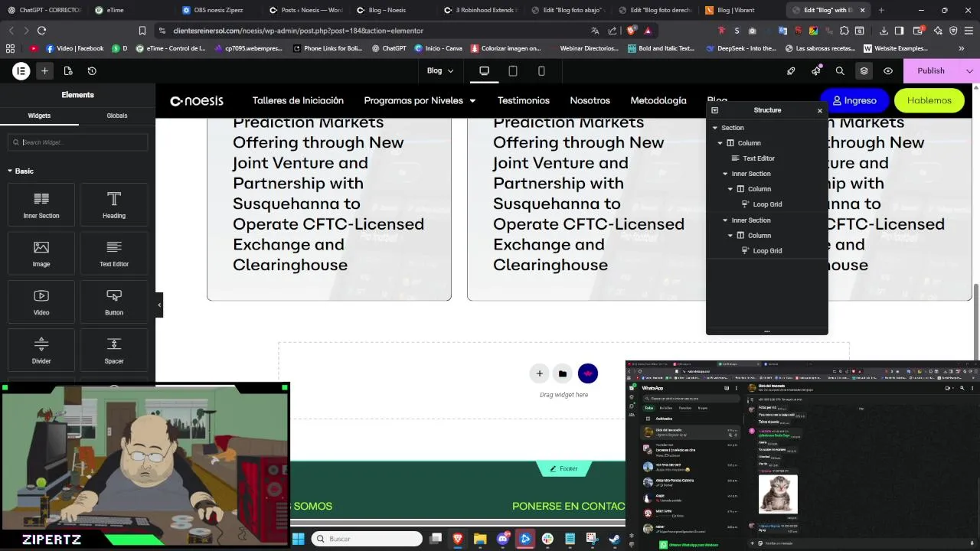Open the Posts ‹ Noesis browser tab
Viewport: 980px width, 551px height.
(305, 10)
